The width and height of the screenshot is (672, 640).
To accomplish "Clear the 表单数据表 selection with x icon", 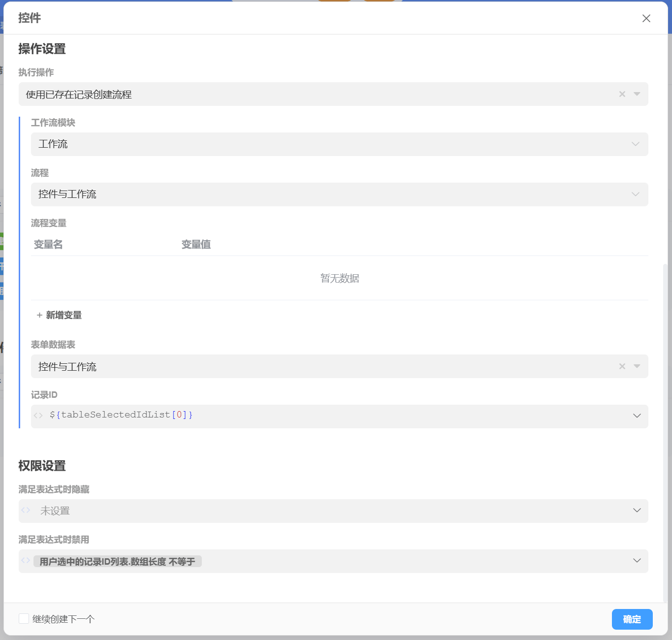I will pyautogui.click(x=622, y=366).
